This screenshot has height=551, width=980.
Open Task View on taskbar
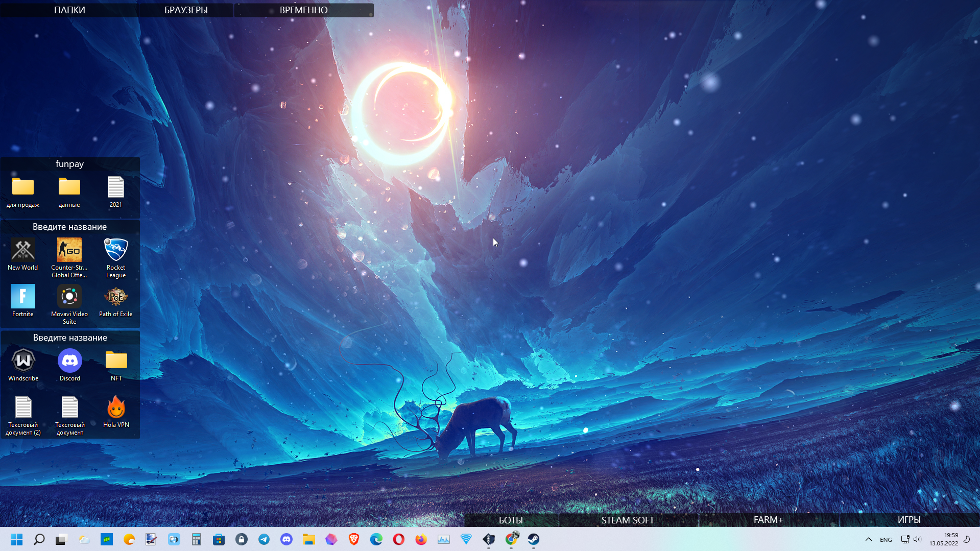pyautogui.click(x=62, y=539)
